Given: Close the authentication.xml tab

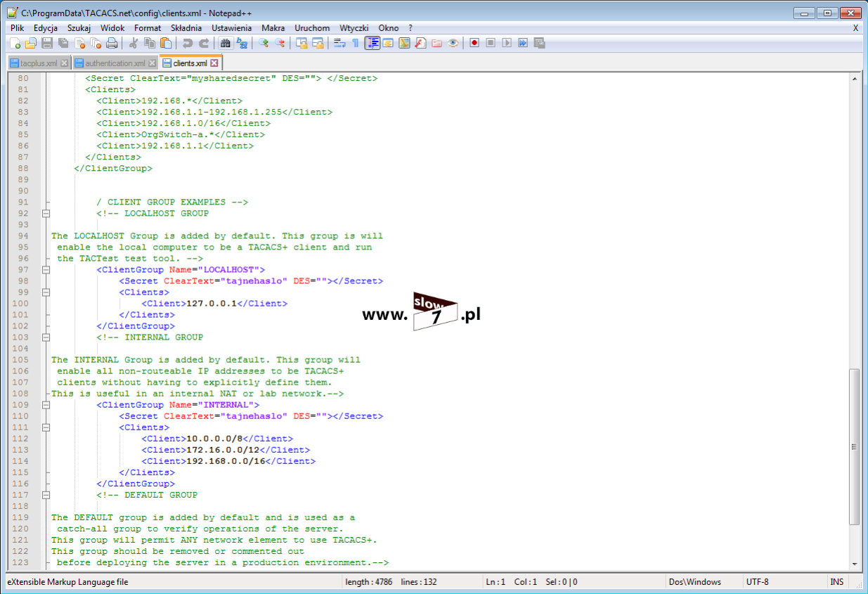Looking at the screenshot, I should [x=152, y=63].
